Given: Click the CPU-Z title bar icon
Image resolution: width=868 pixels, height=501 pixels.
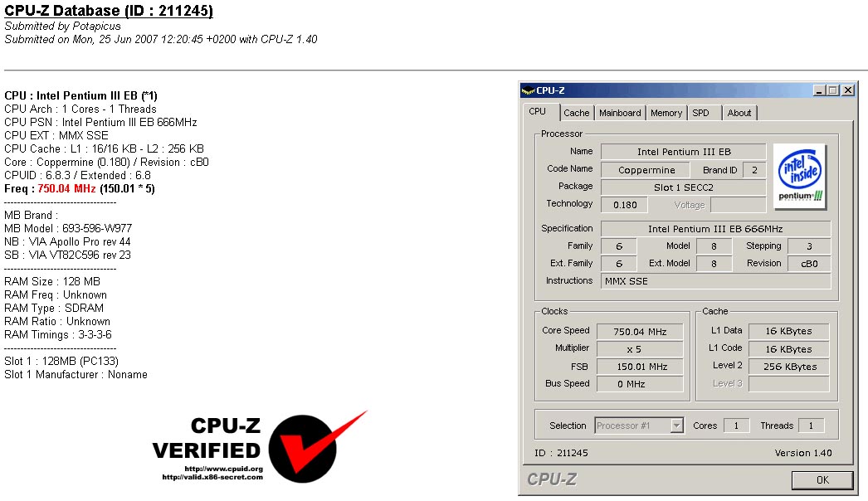Looking at the screenshot, I should (x=528, y=90).
